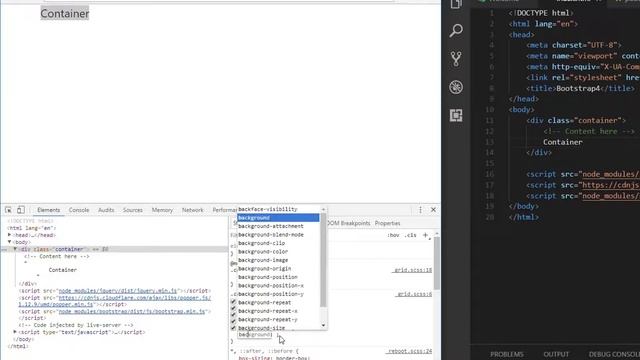
Task: Choose background-position autocomplete suggestion
Action: pyautogui.click(x=278, y=277)
